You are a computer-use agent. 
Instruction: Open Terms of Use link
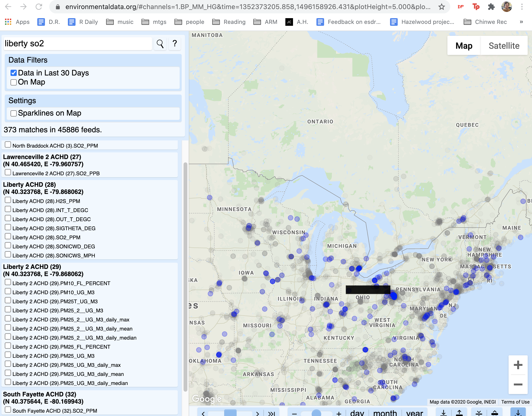coord(515,402)
